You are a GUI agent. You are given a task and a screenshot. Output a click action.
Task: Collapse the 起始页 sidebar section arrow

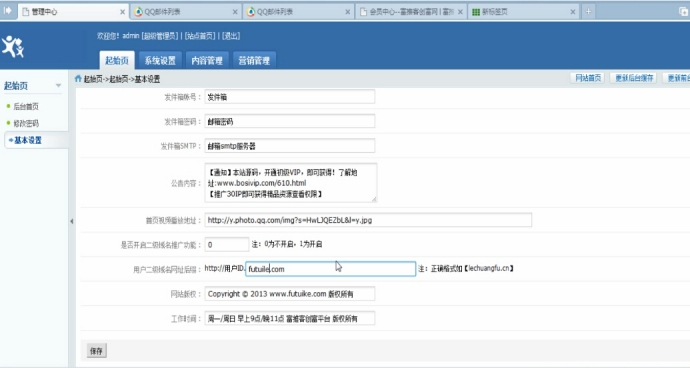coord(58,85)
